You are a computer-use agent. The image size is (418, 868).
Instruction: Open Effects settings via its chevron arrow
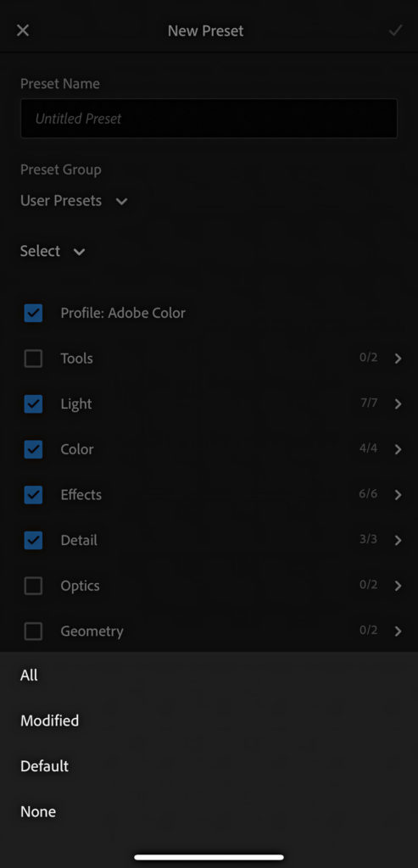398,495
